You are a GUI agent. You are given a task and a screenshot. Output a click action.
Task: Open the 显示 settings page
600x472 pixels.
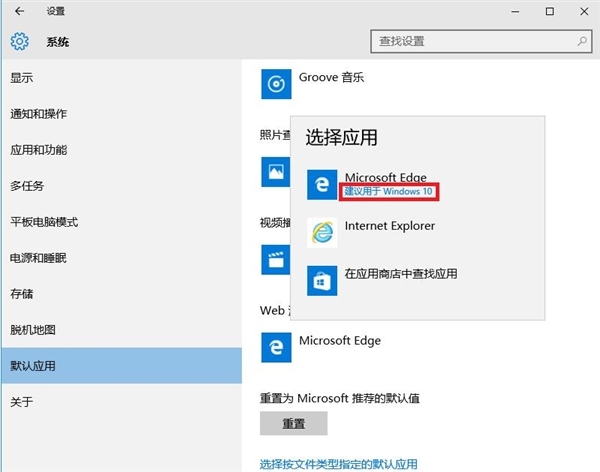pos(22,78)
